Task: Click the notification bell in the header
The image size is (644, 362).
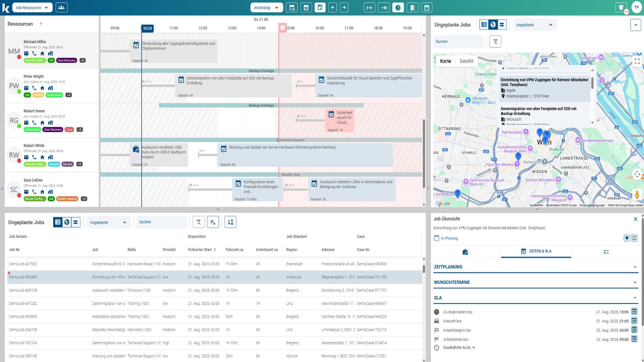Action: click(x=621, y=7)
